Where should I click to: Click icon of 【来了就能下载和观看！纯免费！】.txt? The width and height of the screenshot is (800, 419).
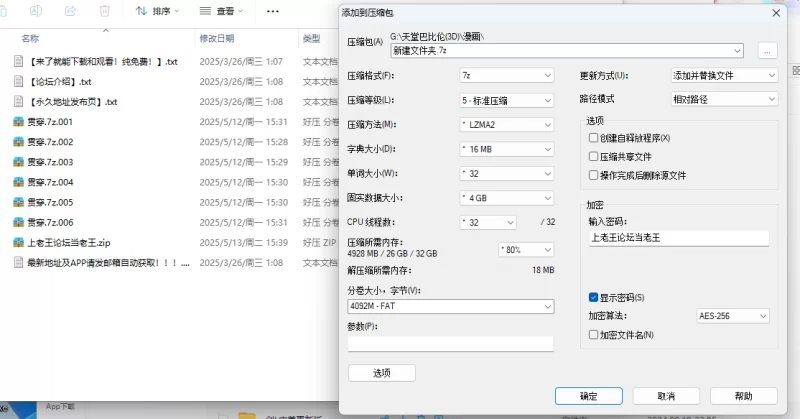coord(18,61)
